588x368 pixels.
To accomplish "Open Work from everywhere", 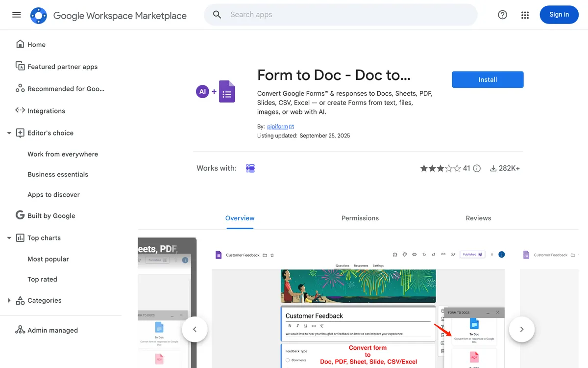I will click(x=63, y=154).
